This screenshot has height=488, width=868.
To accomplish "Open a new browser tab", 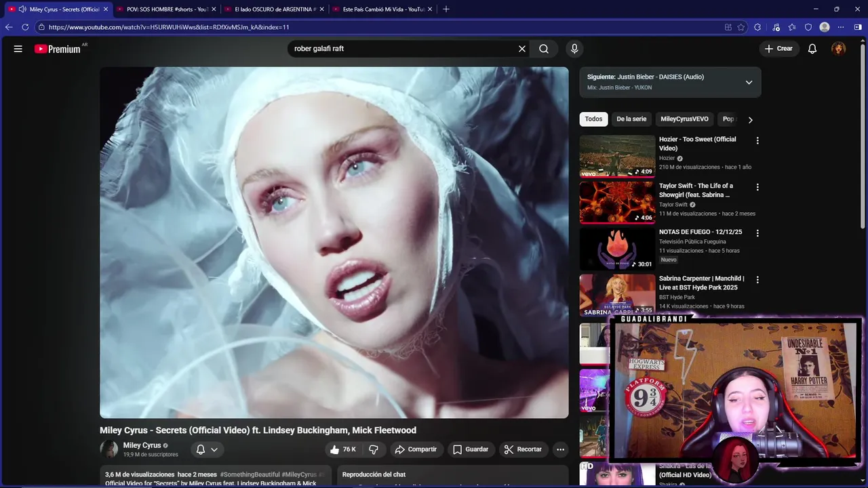I will coord(446,9).
